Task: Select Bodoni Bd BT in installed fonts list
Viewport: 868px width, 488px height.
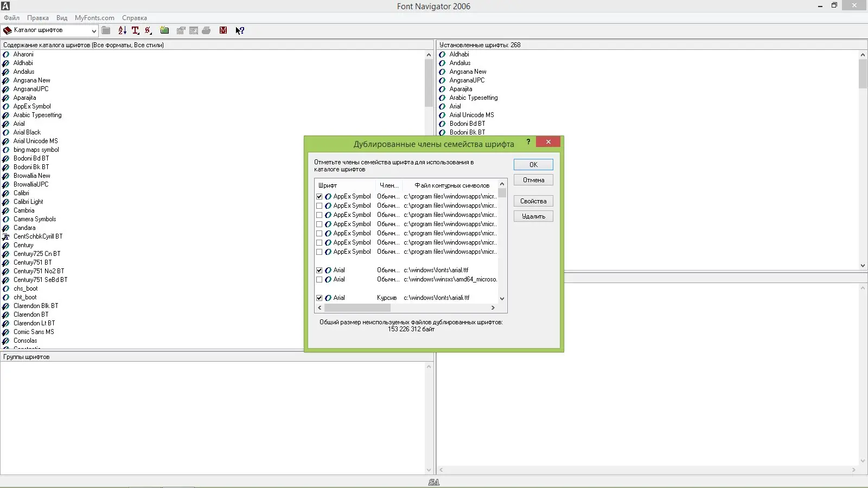Action: (x=468, y=124)
